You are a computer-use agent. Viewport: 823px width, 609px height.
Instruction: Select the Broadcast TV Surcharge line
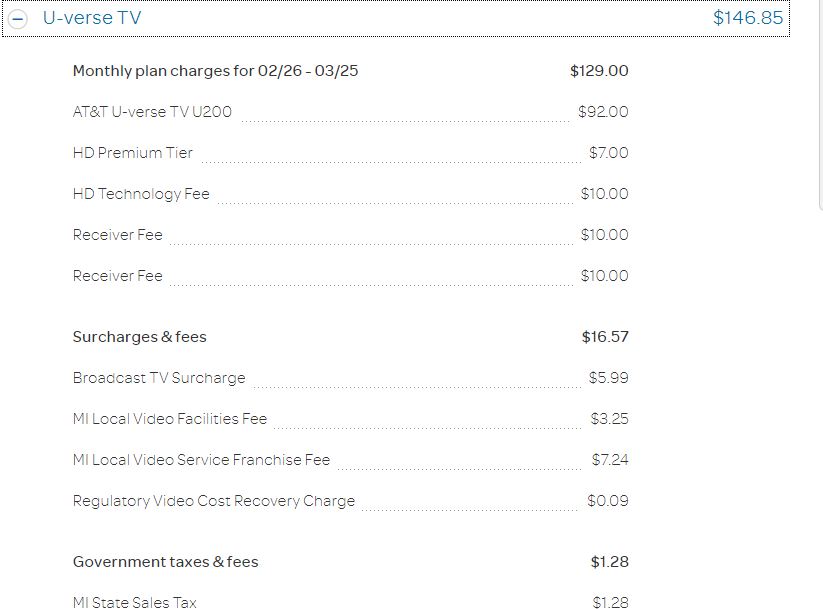159,378
